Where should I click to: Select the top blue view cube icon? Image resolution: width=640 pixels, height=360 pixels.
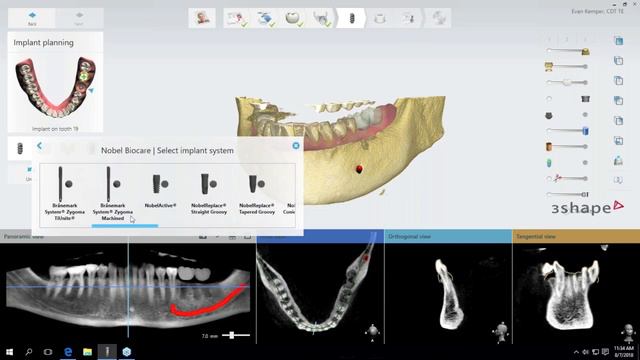(x=619, y=41)
